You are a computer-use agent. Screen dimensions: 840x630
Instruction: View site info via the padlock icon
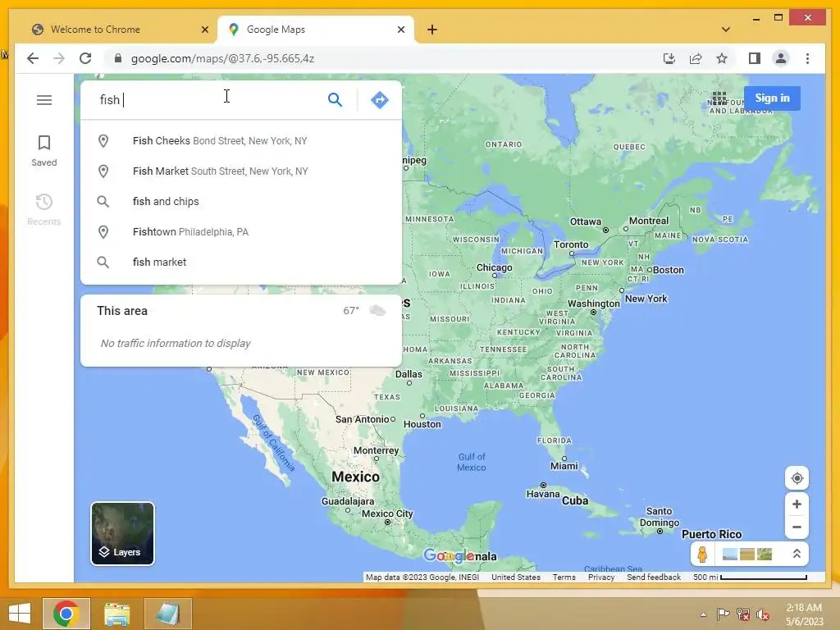[x=118, y=58]
